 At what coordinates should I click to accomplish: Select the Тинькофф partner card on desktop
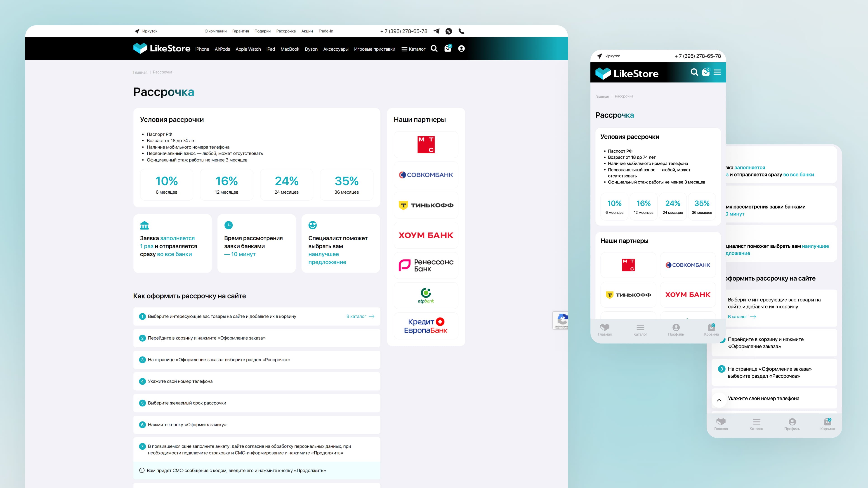coord(426,205)
